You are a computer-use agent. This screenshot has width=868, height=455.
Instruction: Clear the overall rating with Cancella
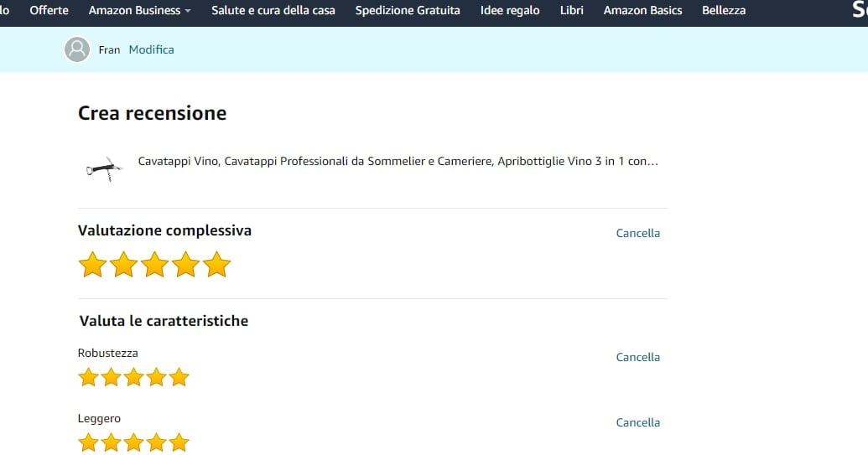(x=637, y=233)
